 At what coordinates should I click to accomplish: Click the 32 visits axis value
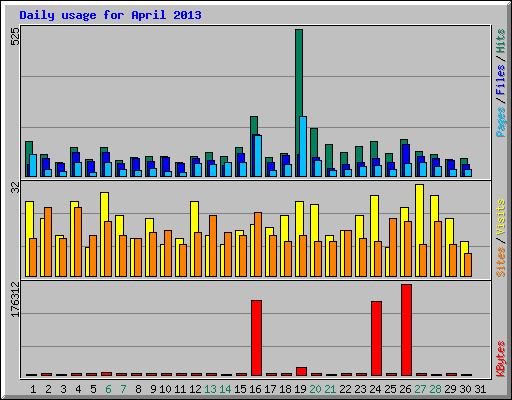(x=16, y=188)
